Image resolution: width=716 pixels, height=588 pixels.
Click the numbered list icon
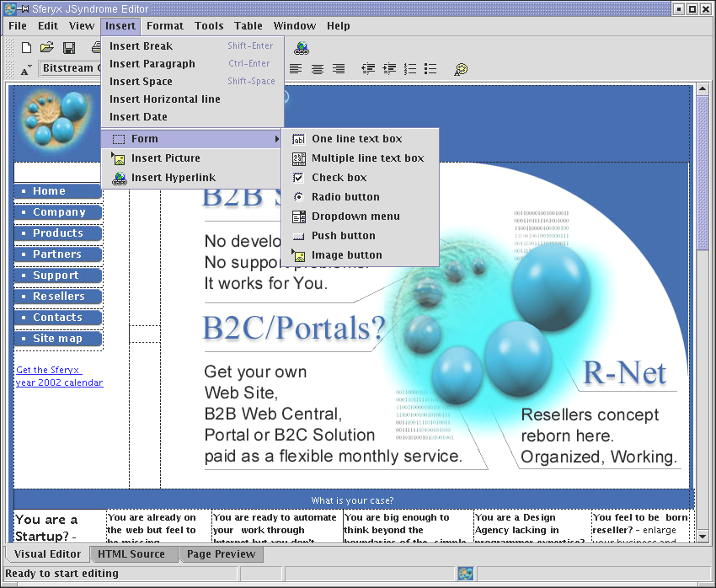coord(410,69)
